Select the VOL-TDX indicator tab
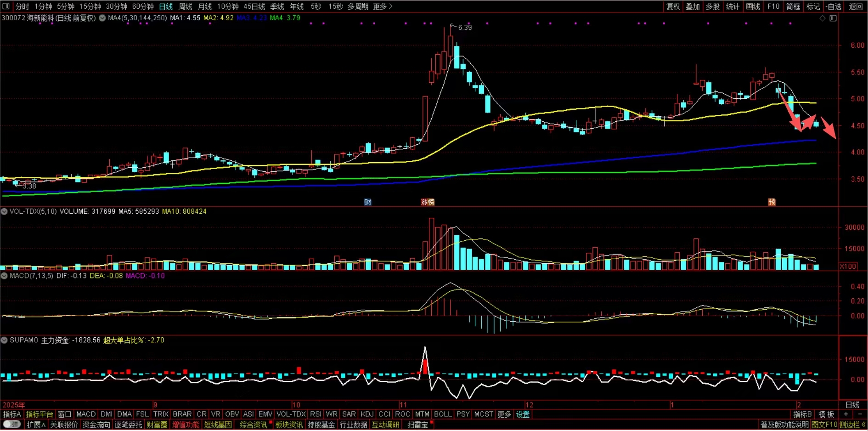 pos(291,414)
